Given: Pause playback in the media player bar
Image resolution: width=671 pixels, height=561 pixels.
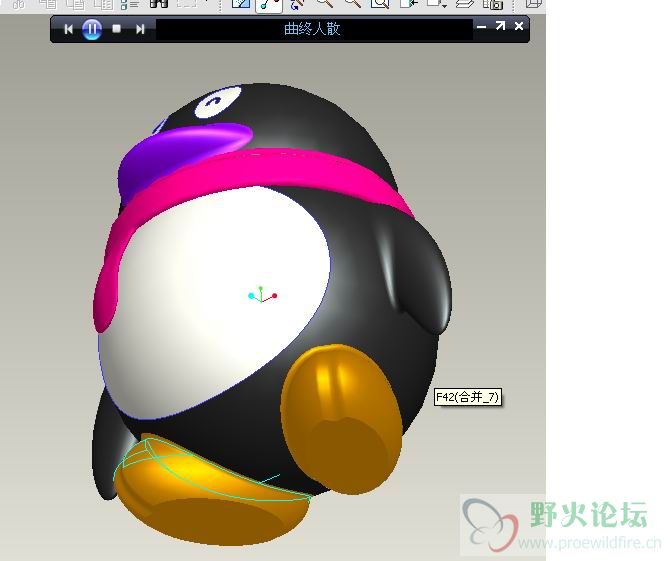Looking at the screenshot, I should pyautogui.click(x=92, y=29).
